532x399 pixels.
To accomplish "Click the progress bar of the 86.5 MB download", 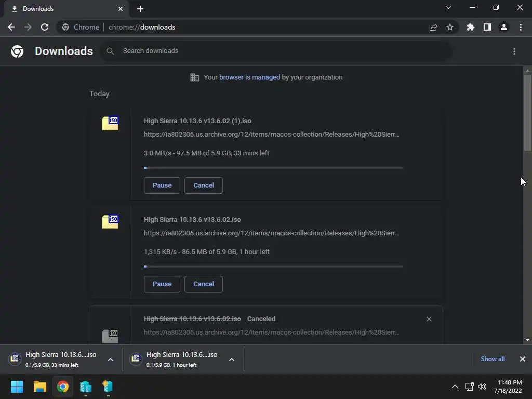I will coord(273,267).
